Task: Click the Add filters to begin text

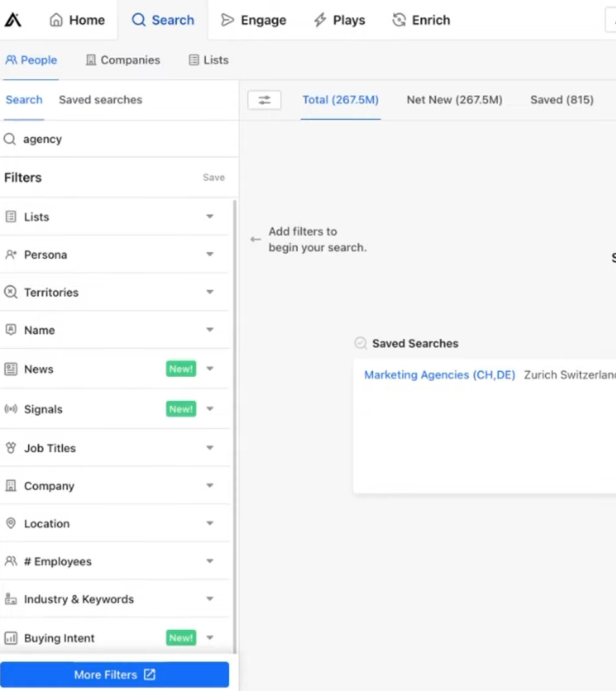Action: [x=318, y=240]
